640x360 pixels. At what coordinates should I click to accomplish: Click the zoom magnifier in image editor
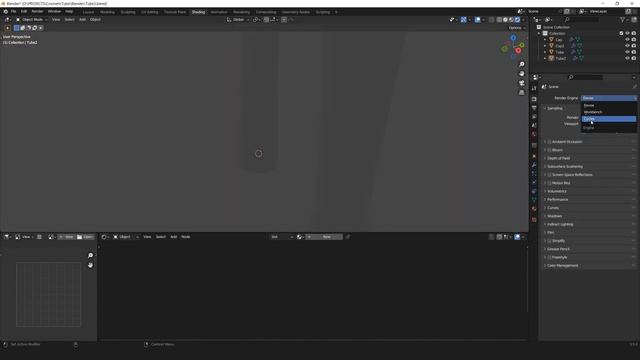90,256
